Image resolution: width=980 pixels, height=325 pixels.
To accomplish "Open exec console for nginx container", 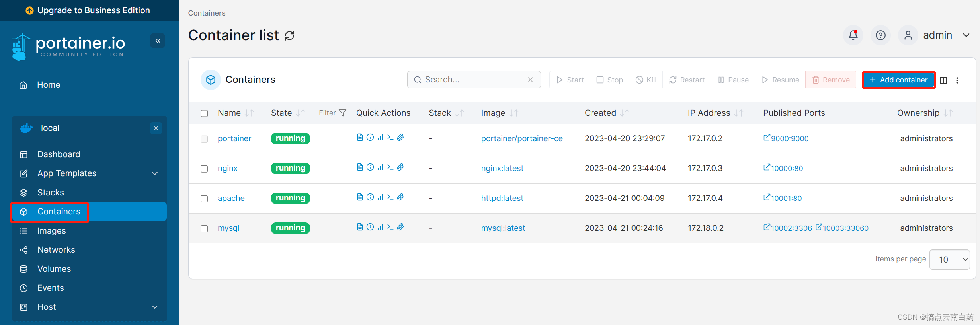I will tap(390, 167).
